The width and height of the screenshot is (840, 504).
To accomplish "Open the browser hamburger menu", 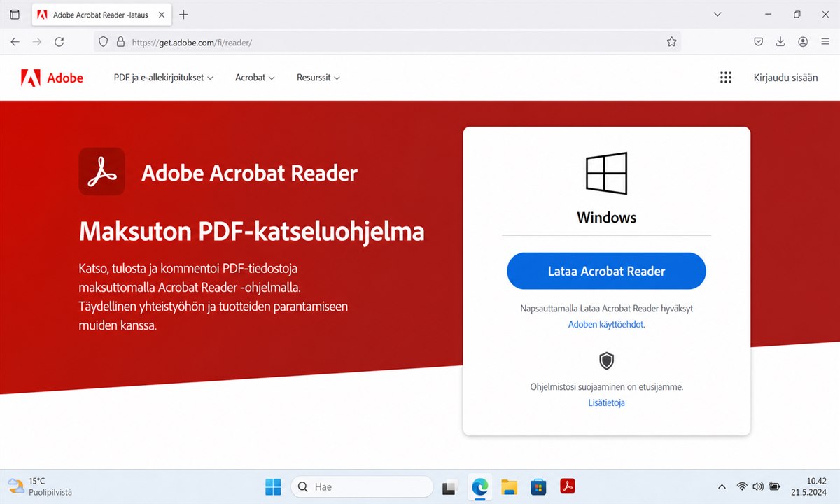I will pyautogui.click(x=825, y=42).
